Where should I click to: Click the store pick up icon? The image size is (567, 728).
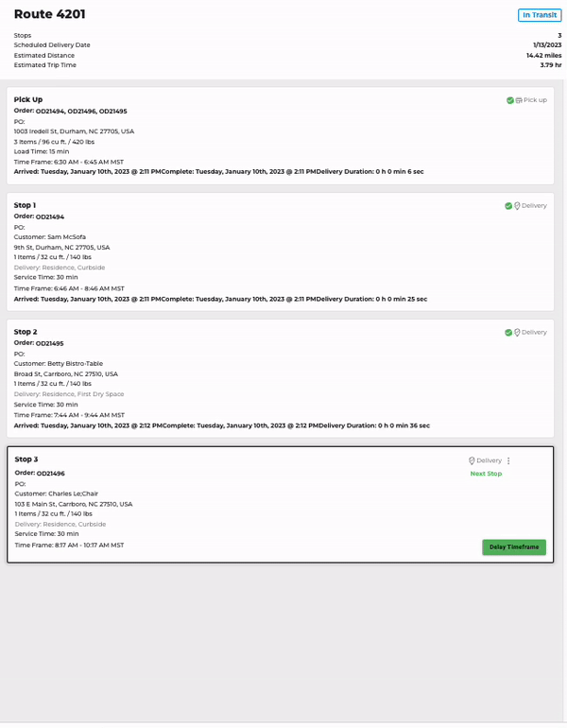coord(519,100)
